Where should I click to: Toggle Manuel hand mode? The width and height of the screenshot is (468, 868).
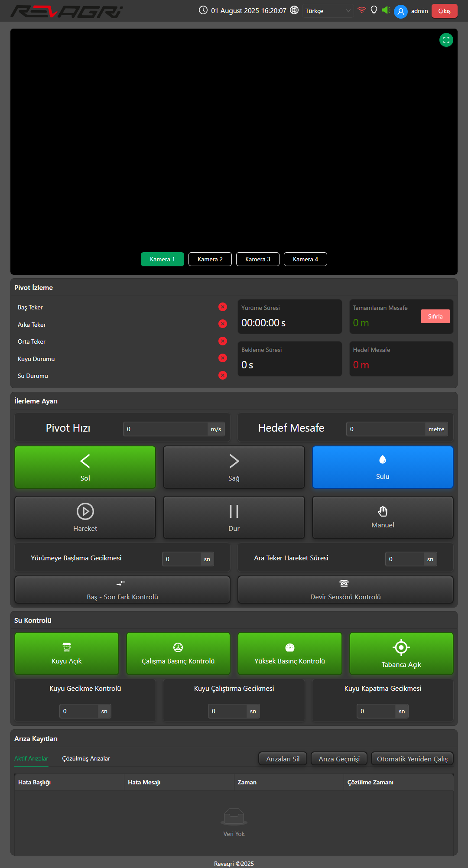(x=383, y=517)
